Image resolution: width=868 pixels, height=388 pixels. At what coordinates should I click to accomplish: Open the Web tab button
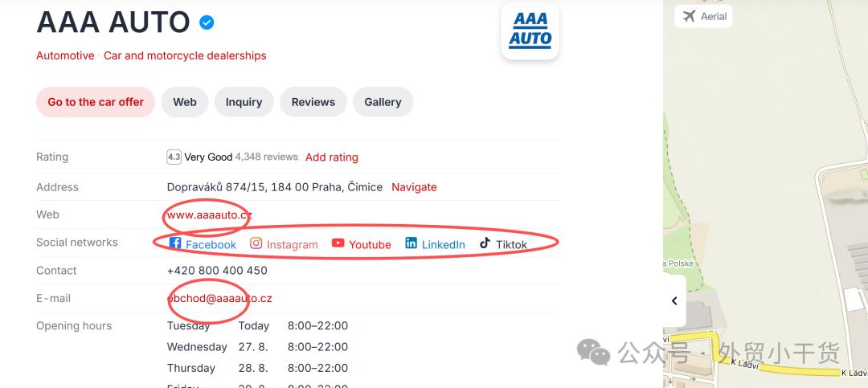point(184,102)
